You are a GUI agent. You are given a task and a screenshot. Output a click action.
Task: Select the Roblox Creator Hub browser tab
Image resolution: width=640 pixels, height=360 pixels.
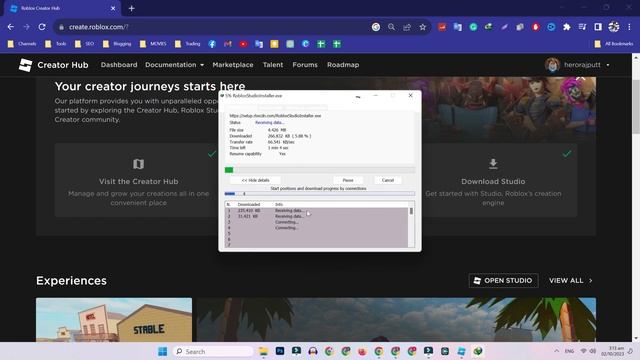pos(61,8)
